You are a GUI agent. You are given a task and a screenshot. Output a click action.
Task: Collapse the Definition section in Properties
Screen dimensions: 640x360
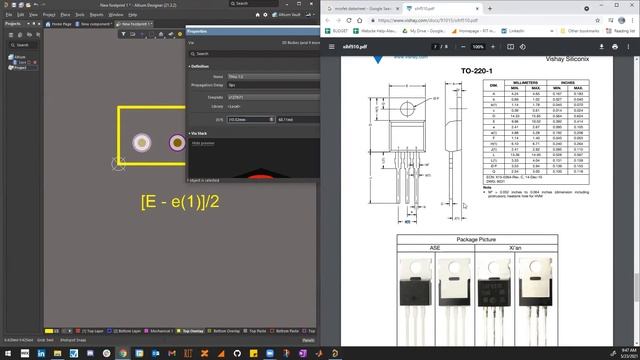tap(189, 66)
